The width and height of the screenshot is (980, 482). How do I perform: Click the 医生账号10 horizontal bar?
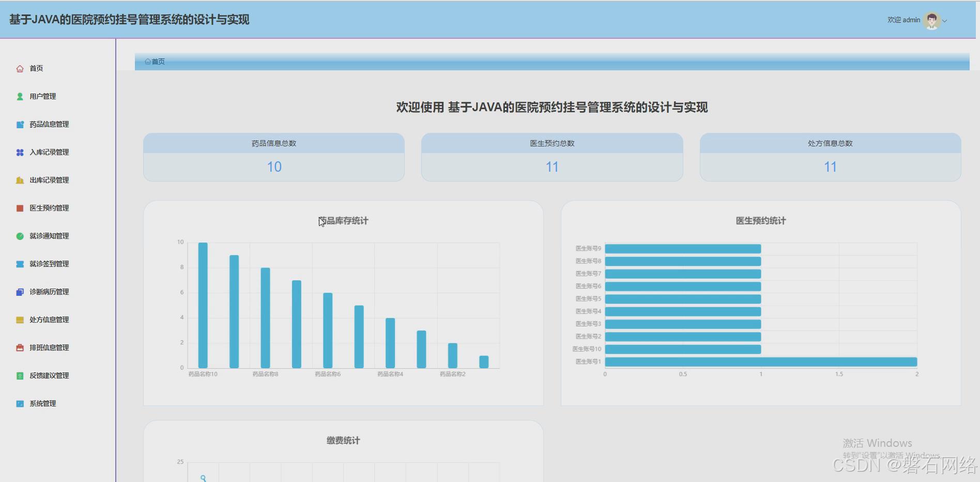point(683,349)
